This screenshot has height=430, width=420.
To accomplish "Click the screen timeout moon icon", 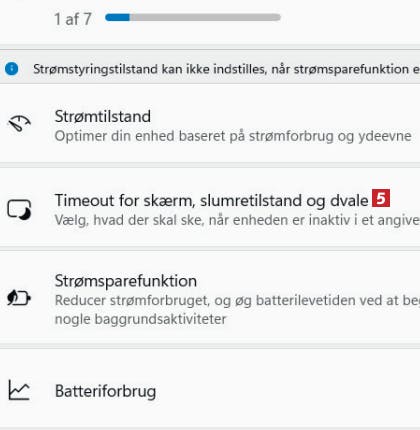I will click(19, 210).
